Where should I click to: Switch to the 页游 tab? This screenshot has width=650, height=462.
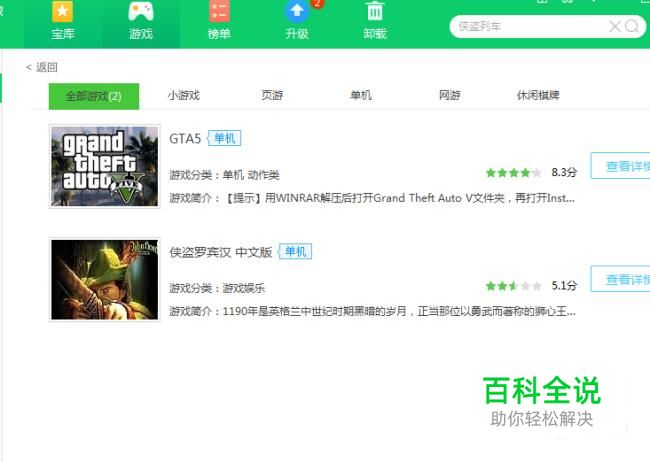coord(272,95)
